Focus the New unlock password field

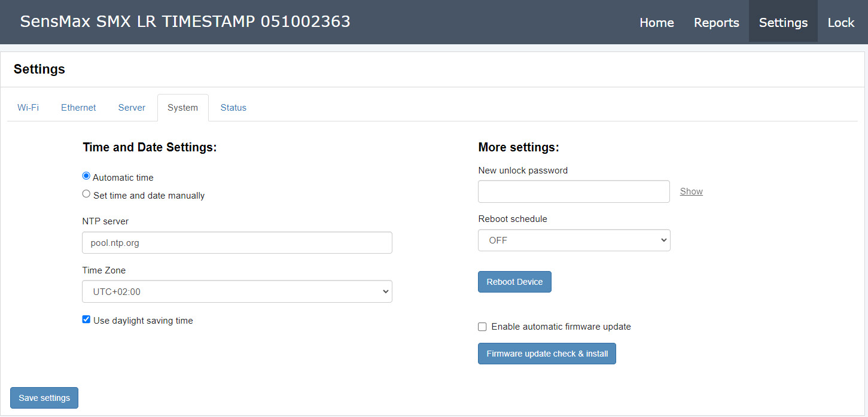[574, 191]
